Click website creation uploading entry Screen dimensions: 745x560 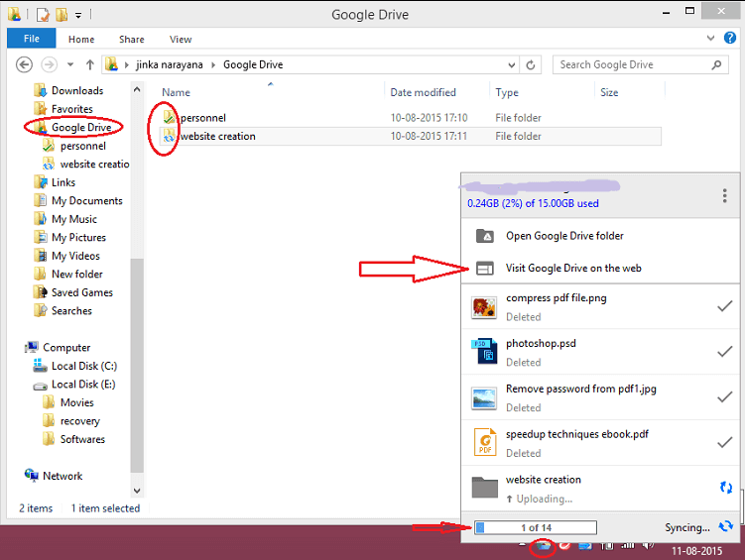coord(599,489)
